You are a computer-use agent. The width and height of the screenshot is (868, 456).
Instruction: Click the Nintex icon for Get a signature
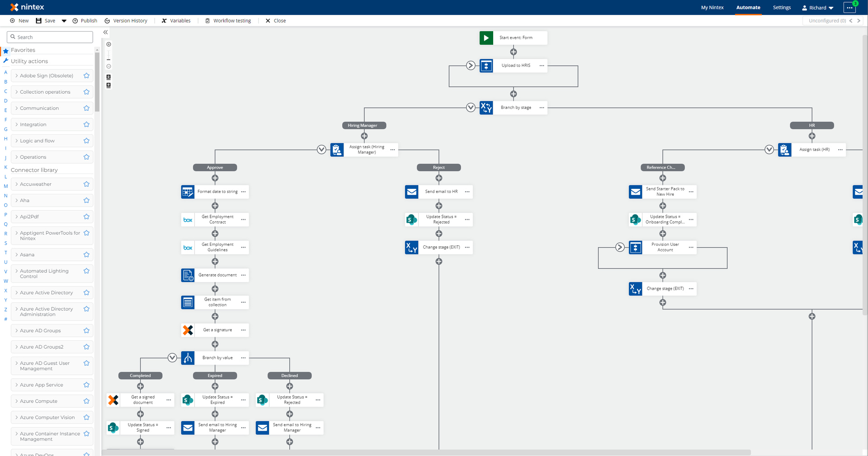click(188, 330)
